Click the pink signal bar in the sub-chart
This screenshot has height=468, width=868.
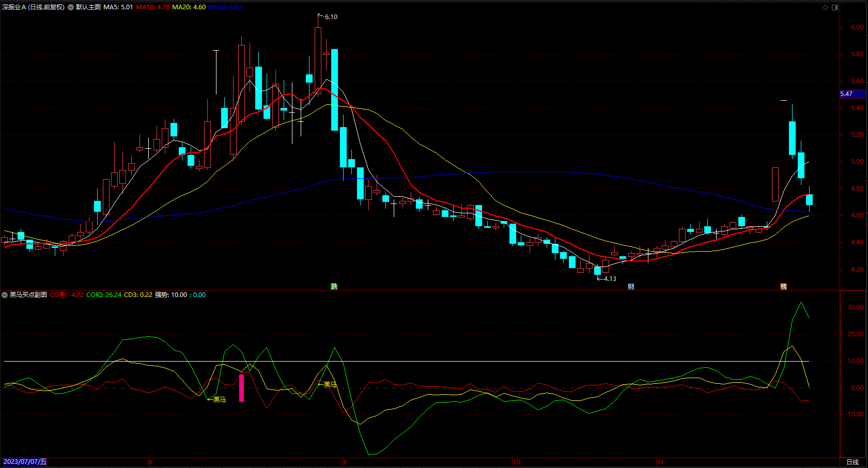tap(241, 388)
